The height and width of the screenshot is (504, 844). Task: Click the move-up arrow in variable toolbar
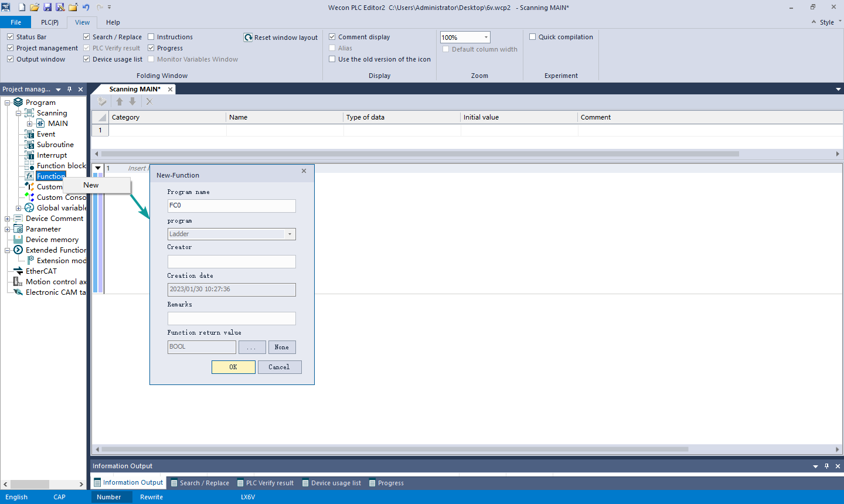click(x=120, y=101)
